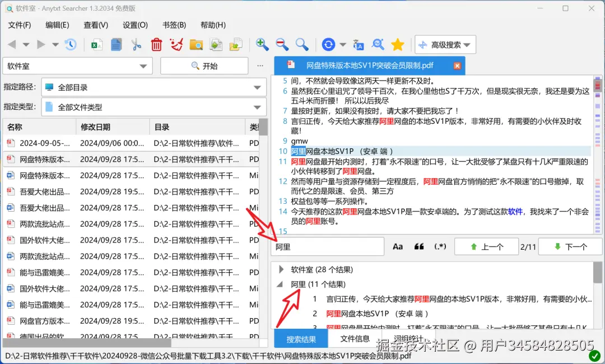605x364 pixels.
Task: Click the 阿里 find-in-preview input field
Action: pyautogui.click(x=328, y=247)
